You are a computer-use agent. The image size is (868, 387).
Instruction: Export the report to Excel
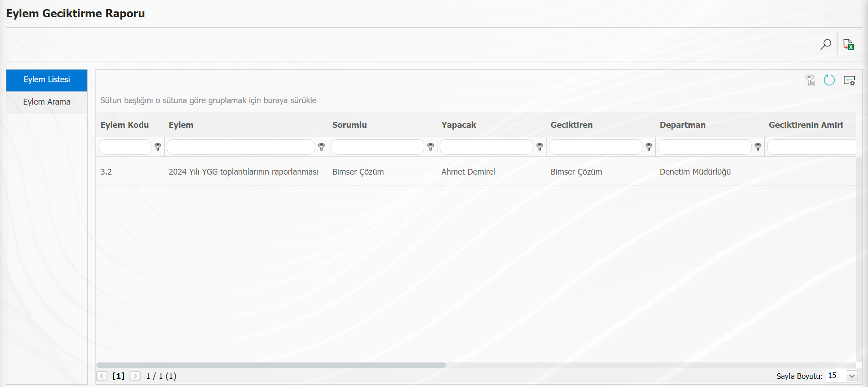[x=848, y=44]
